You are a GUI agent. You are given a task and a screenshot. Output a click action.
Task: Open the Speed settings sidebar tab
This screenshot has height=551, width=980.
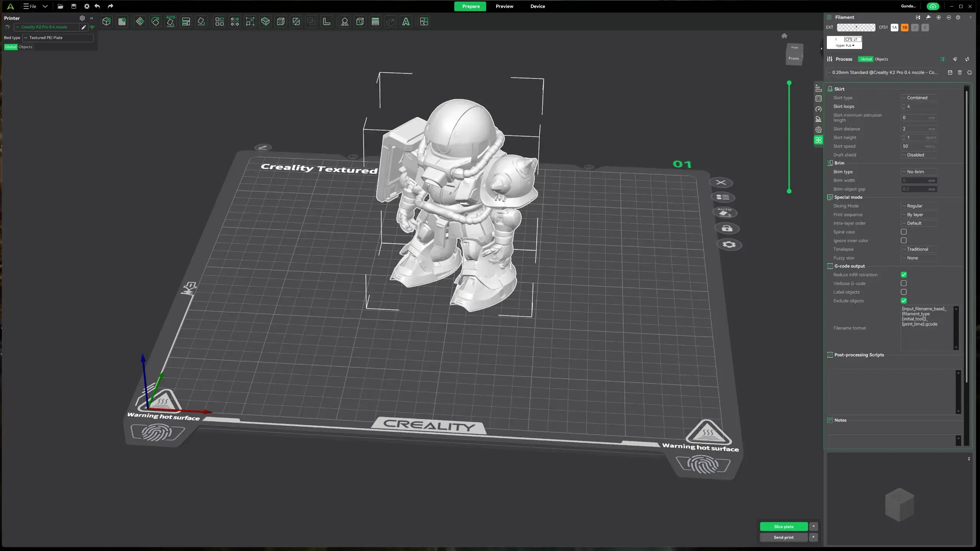[x=818, y=109]
